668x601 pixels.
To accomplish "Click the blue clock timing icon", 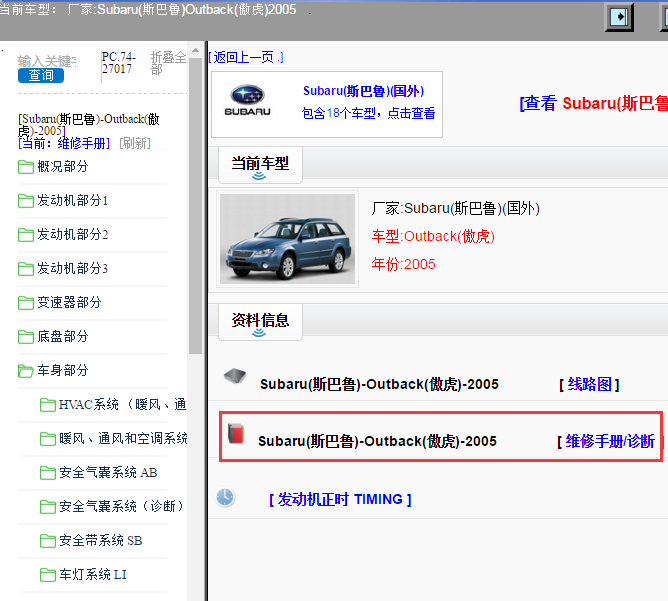I will 225,497.
